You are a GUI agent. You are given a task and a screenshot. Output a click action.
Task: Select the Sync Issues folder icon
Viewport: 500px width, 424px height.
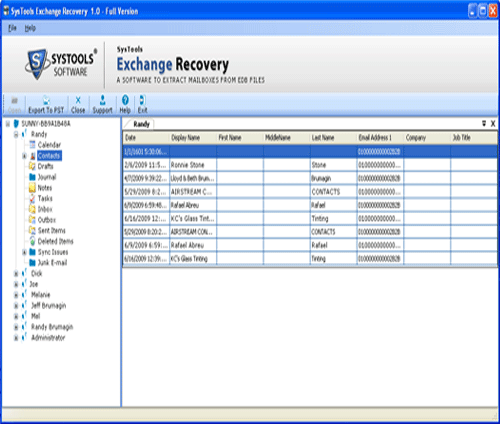point(32,252)
